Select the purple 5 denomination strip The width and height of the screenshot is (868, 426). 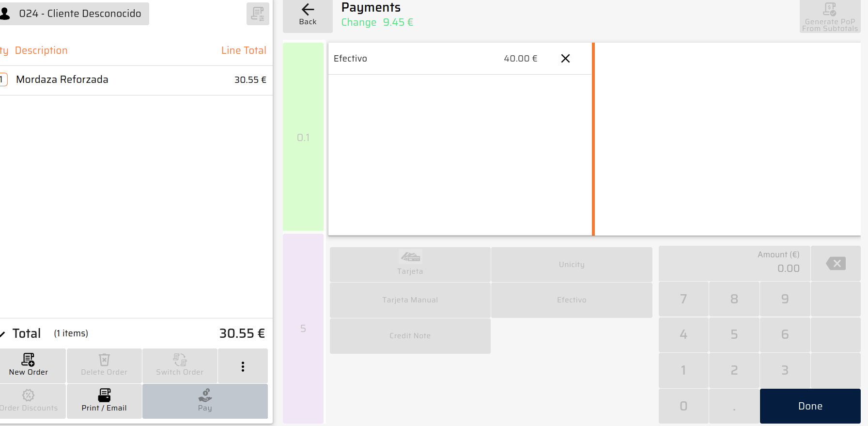pos(303,329)
